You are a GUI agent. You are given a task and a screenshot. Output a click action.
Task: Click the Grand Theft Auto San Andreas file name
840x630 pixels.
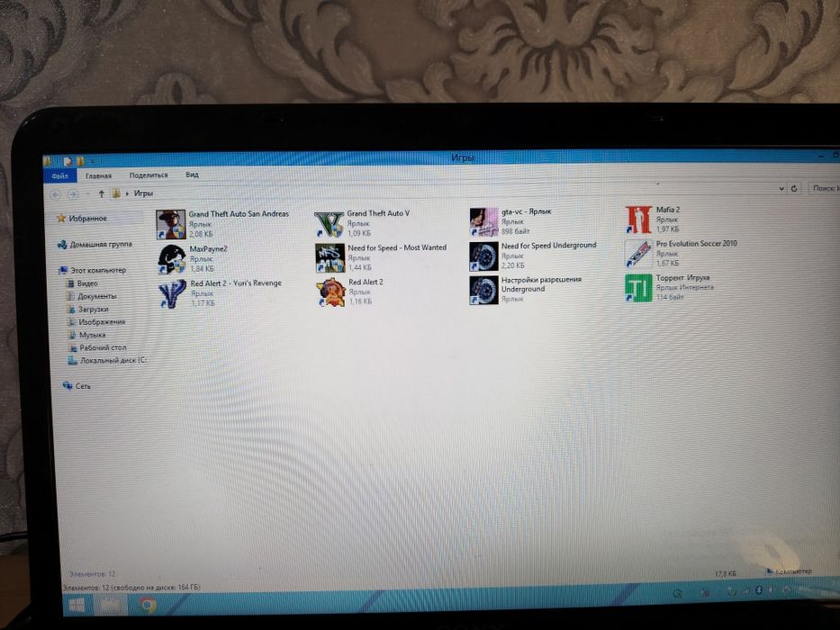(239, 214)
